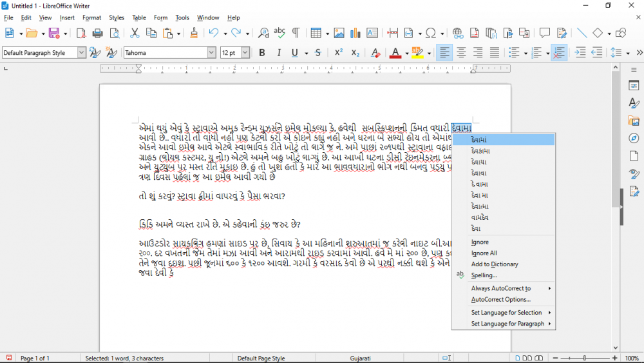
Task: Toggle Bold formatting
Action: pos(261,53)
